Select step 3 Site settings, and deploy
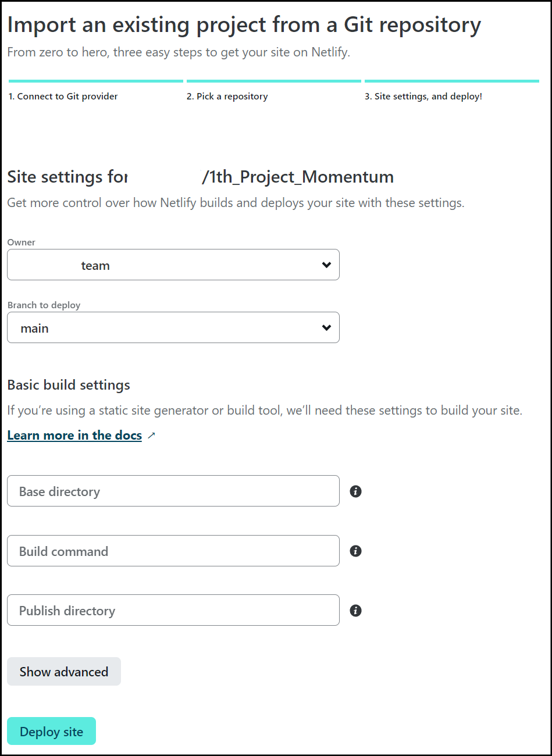552x756 pixels. (423, 97)
